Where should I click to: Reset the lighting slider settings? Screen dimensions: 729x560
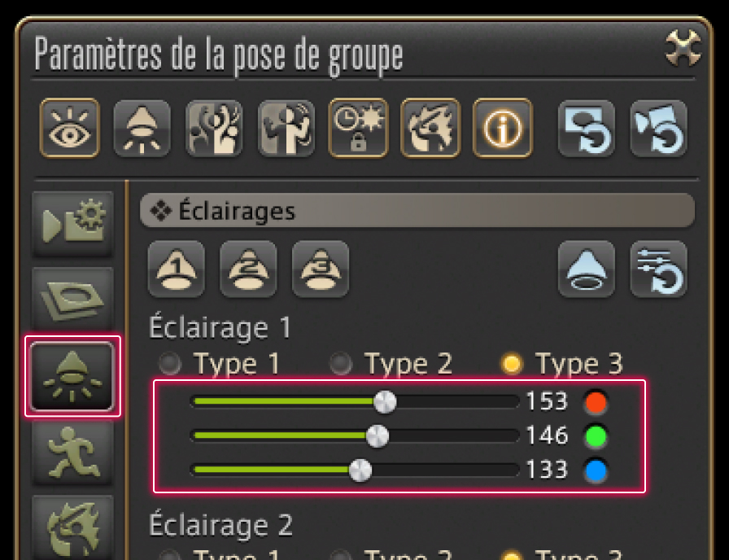tap(658, 269)
